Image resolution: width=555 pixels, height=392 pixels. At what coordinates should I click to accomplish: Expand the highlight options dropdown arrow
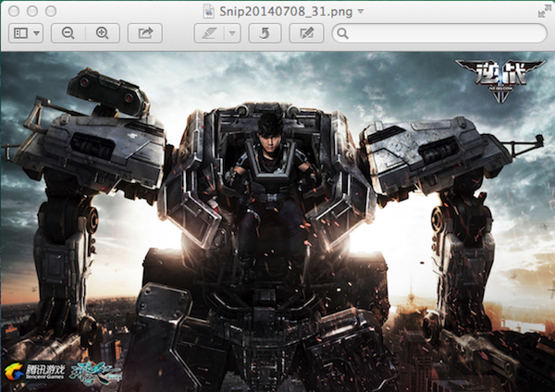pyautogui.click(x=232, y=33)
